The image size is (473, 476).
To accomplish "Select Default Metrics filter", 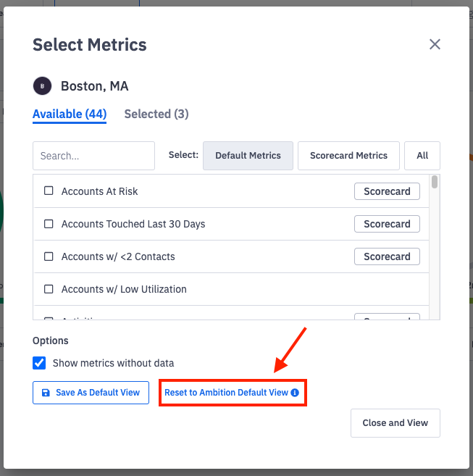I will 248,156.
